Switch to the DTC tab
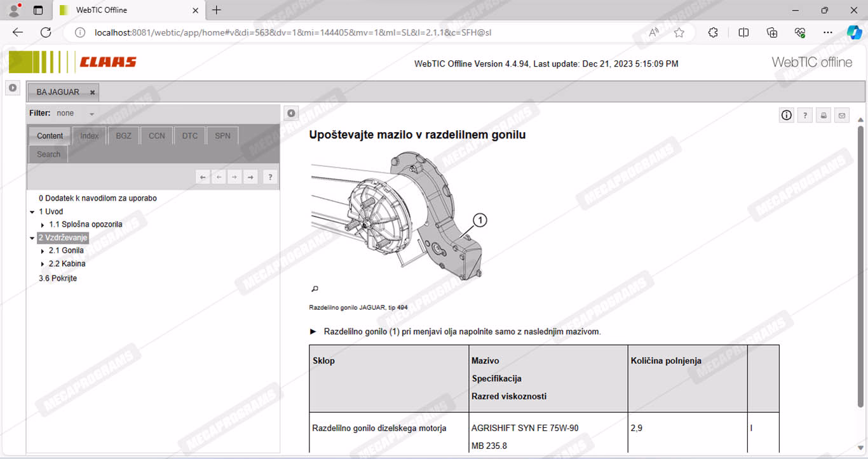The height and width of the screenshot is (459, 868). [x=190, y=136]
